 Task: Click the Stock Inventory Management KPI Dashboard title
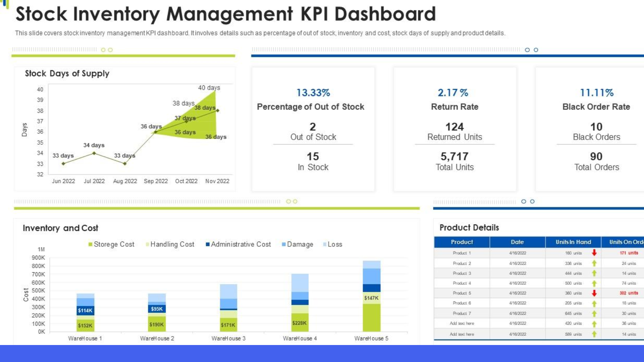point(226,14)
